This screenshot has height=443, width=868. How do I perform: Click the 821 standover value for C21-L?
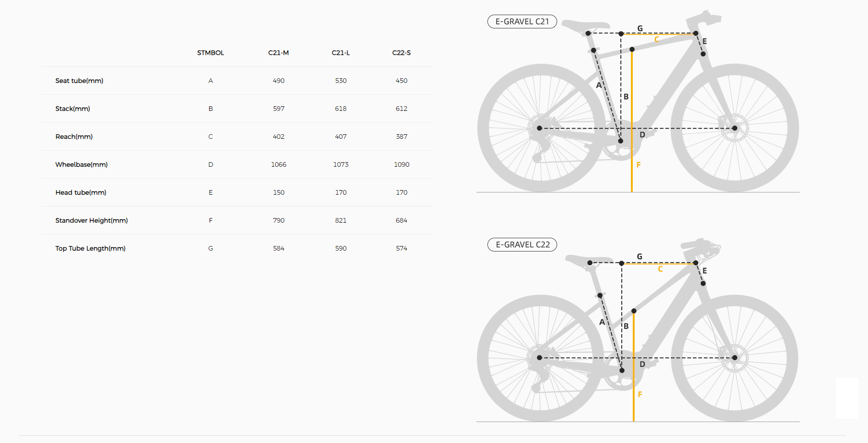coord(341,220)
